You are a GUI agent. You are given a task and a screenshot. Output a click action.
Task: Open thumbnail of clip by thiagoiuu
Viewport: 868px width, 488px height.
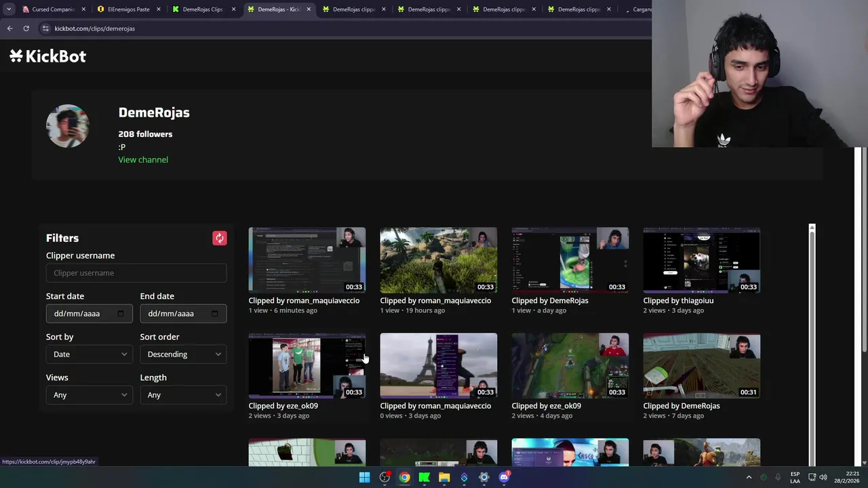tap(702, 260)
